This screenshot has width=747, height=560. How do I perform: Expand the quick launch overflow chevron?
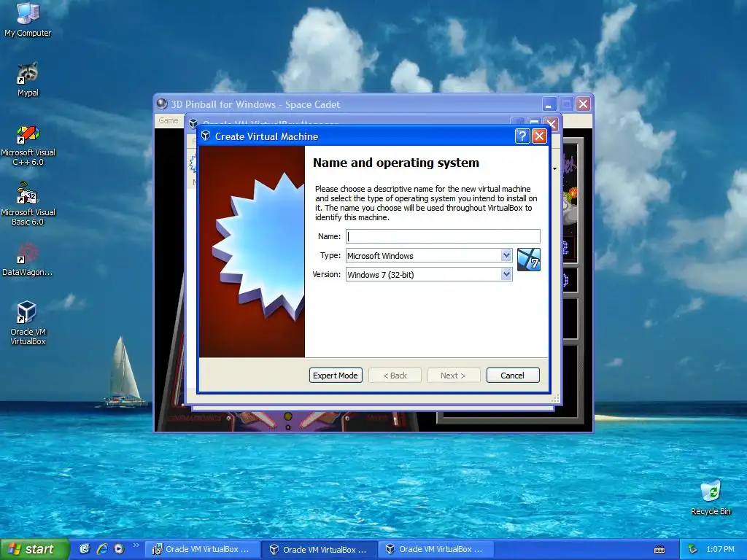coord(136,545)
